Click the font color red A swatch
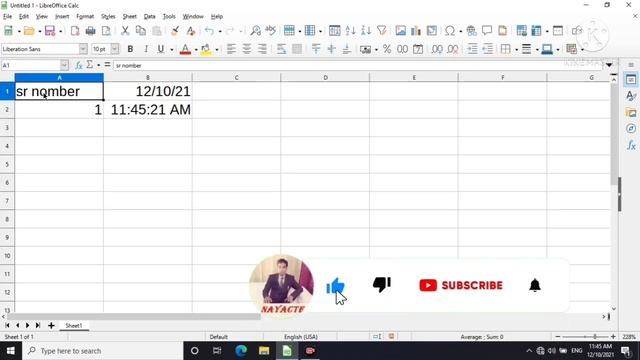The height and width of the screenshot is (360, 640). pyautogui.click(x=185, y=49)
